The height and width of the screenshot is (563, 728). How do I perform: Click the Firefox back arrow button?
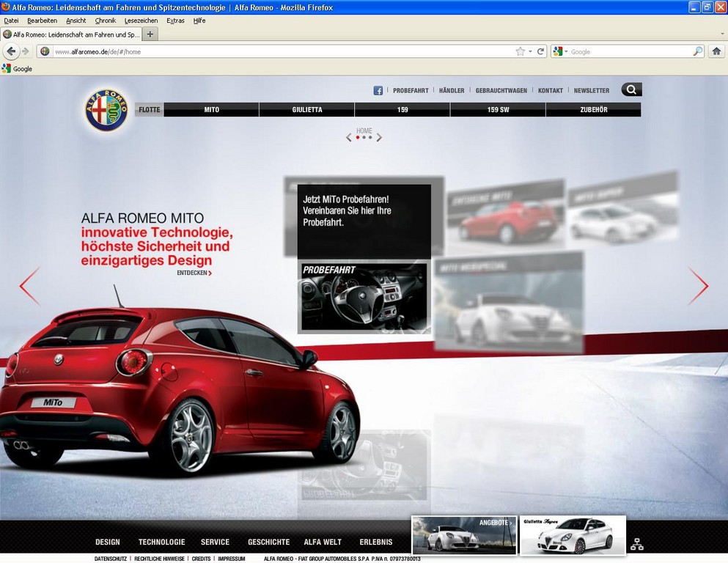point(11,51)
